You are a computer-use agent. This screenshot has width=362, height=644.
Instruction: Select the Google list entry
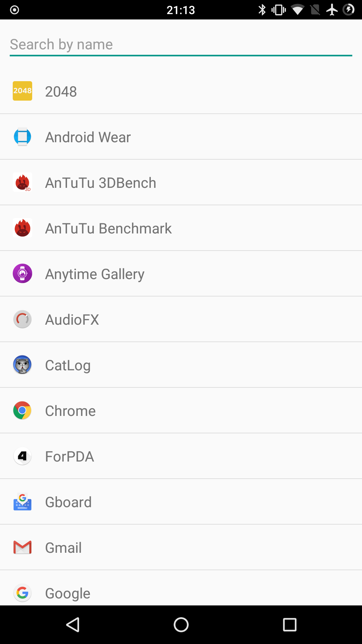click(x=68, y=593)
